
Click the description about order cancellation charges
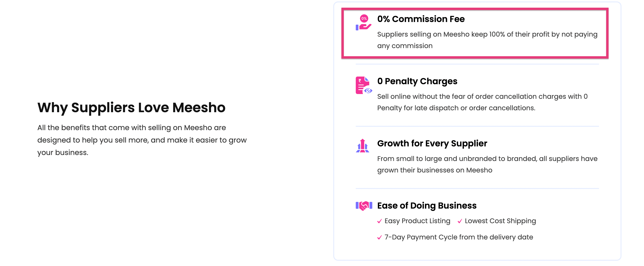click(482, 102)
